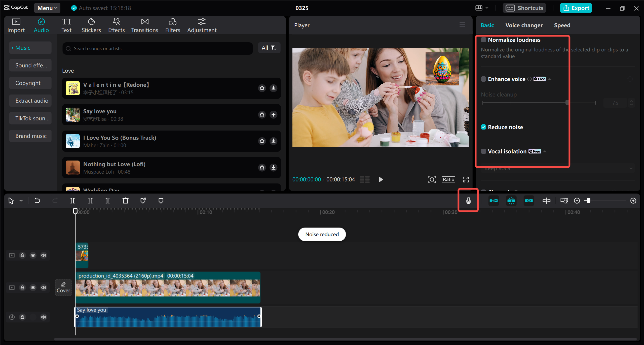Switch to the Voice changer tab

click(x=524, y=25)
